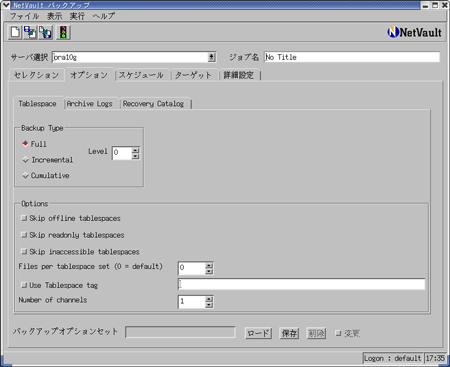Click the Level number field
This screenshot has height=367, width=450.
click(x=122, y=153)
